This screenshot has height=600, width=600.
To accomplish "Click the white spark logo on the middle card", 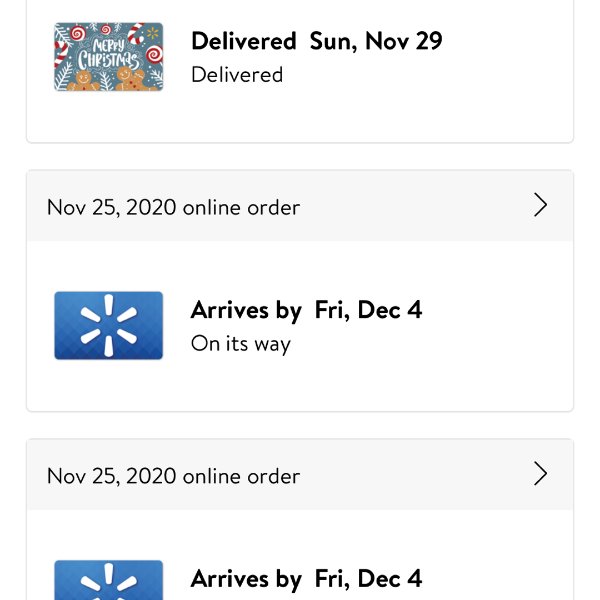I will click(109, 325).
